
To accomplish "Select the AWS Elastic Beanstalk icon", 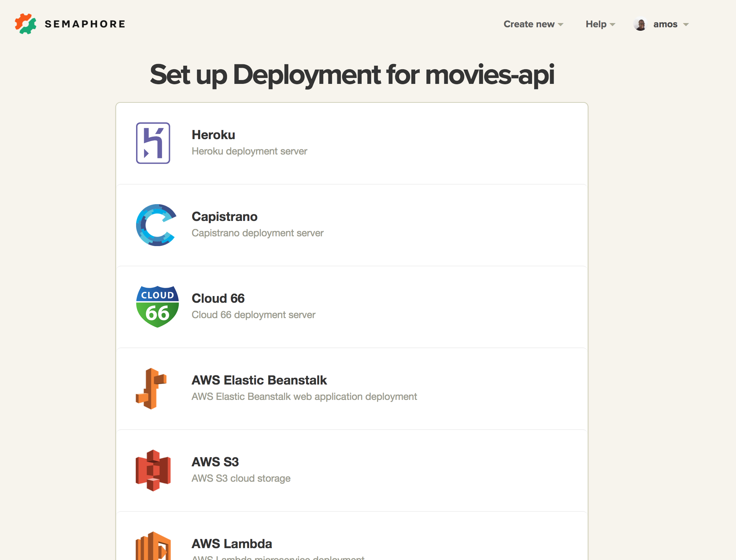I will [151, 388].
